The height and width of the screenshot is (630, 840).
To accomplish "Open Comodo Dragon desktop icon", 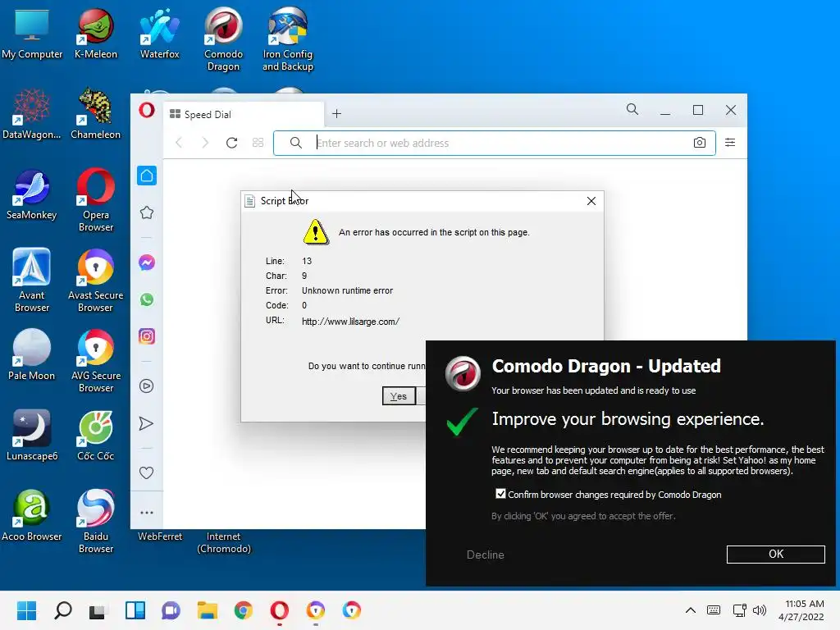I will 223,39.
